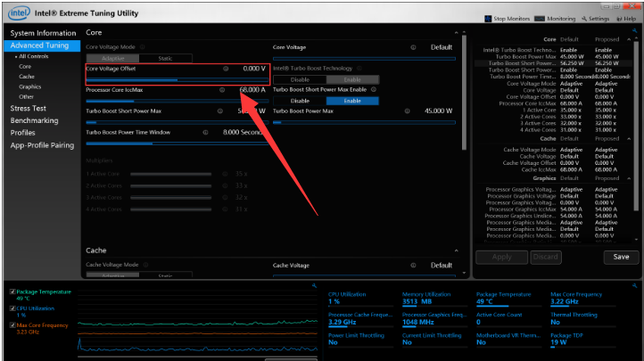Toggle the Package Temperature graph checkbox
This screenshot has width=644, height=361.
[x=12, y=291]
